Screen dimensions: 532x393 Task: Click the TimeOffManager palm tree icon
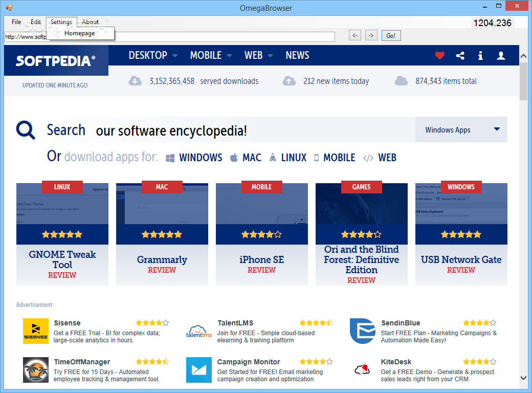pyautogui.click(x=36, y=370)
